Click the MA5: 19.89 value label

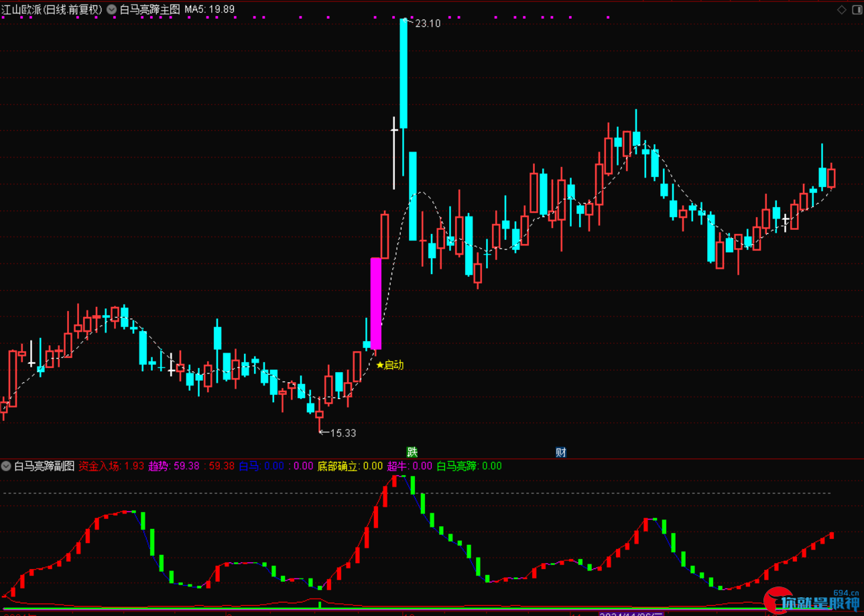(x=210, y=9)
